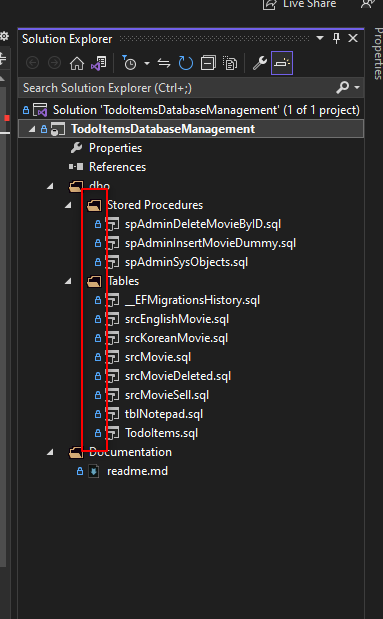The height and width of the screenshot is (619, 383).
Task: Click the readme.md markdown file icon
Action: 94,471
